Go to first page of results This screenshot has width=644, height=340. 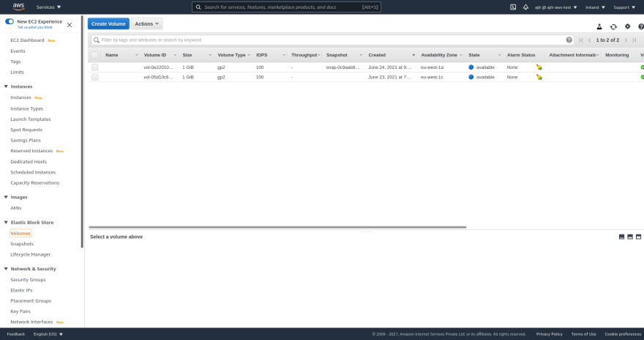coord(581,40)
